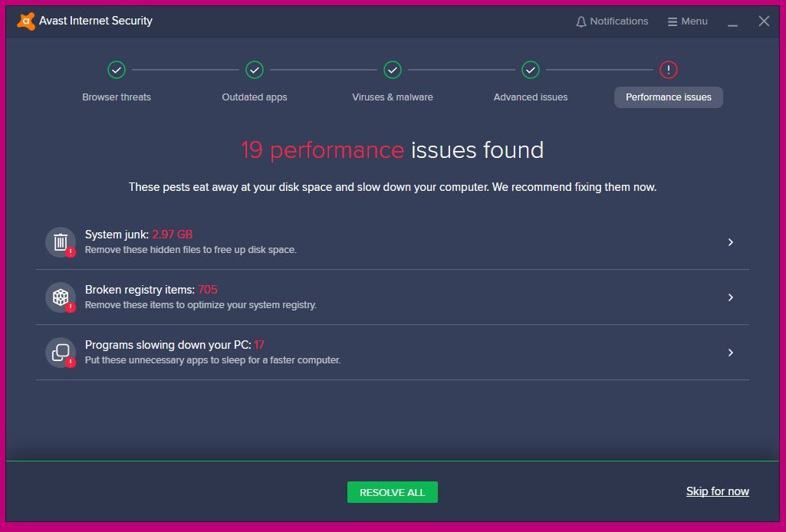Viewport: 786px width, 532px height.
Task: Click 'Remove these items to optimize' description
Action: pyautogui.click(x=200, y=304)
